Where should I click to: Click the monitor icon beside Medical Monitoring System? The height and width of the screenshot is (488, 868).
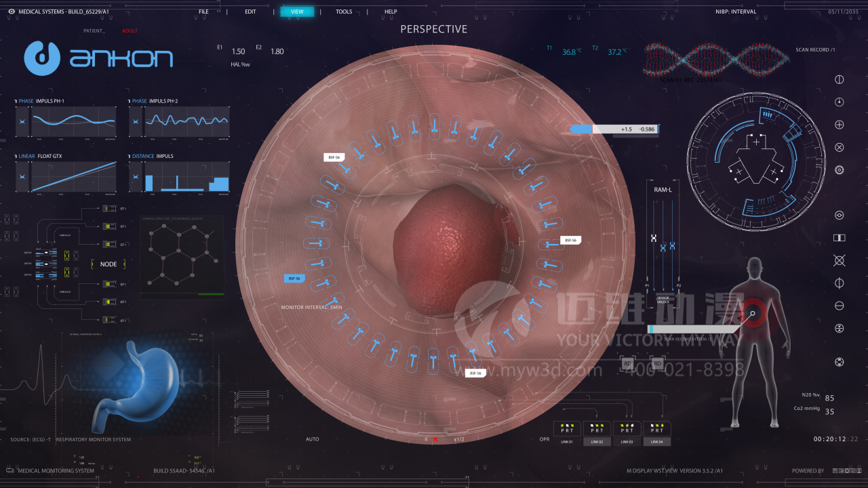tap(10, 470)
